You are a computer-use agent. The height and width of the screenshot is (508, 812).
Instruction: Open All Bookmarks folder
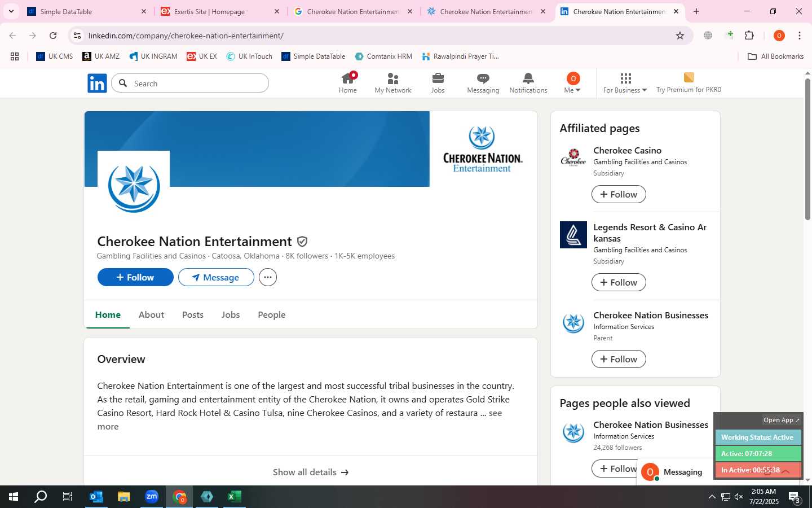pyautogui.click(x=775, y=56)
